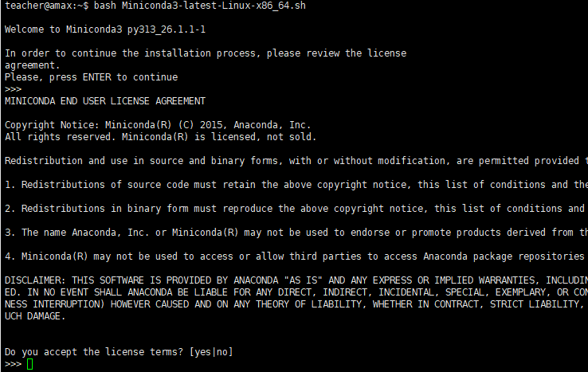
Task: Click the "teacher@amax:~$" shell prompt
Action: coord(46,6)
